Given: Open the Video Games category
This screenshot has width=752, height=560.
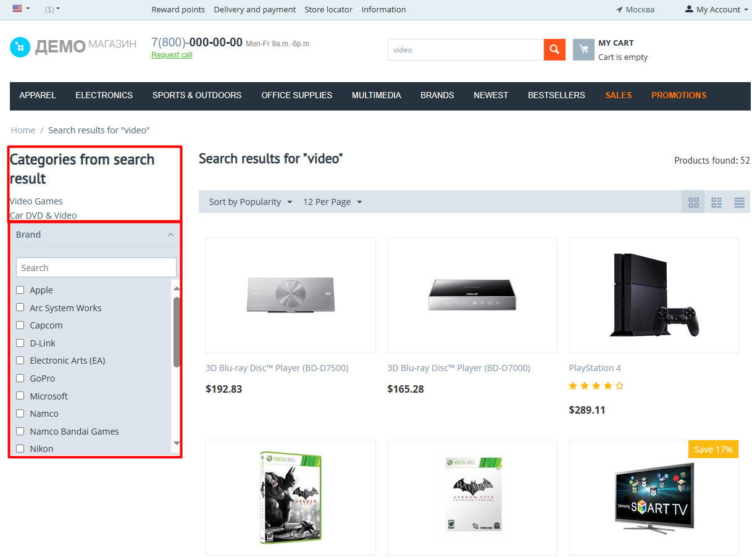Looking at the screenshot, I should click(x=36, y=201).
